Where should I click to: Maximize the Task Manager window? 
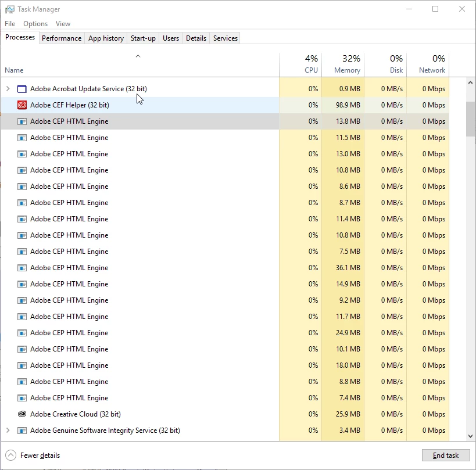pyautogui.click(x=435, y=9)
